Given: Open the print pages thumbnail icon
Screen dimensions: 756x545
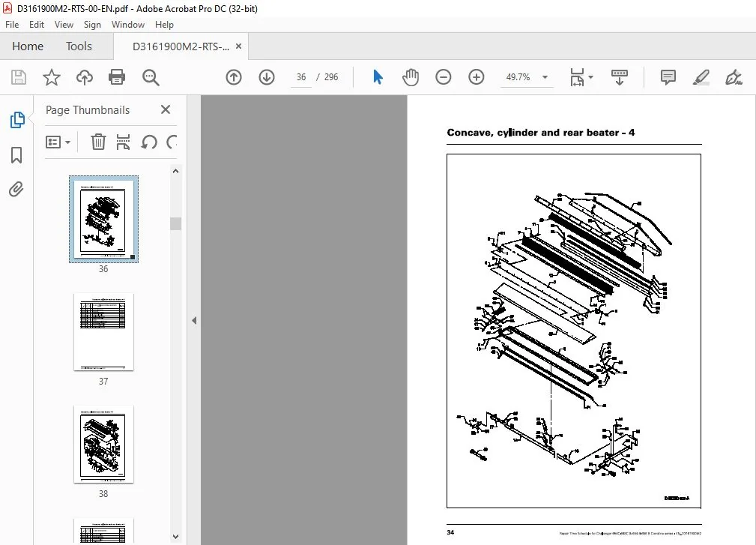Looking at the screenshot, I should point(123,142).
